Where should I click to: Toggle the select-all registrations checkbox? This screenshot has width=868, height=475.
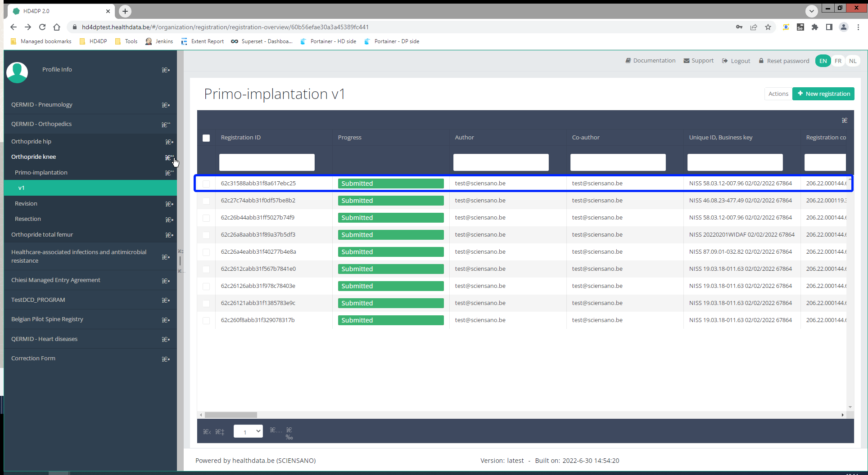point(206,138)
